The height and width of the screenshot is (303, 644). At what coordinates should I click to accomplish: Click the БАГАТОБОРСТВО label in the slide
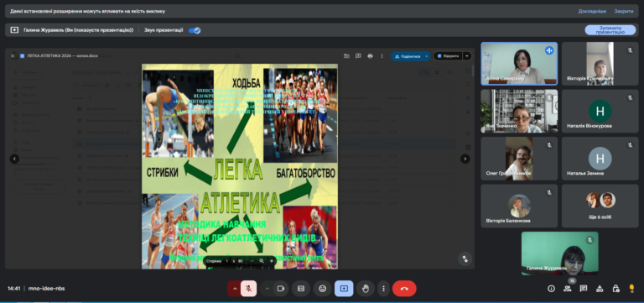coord(306,173)
